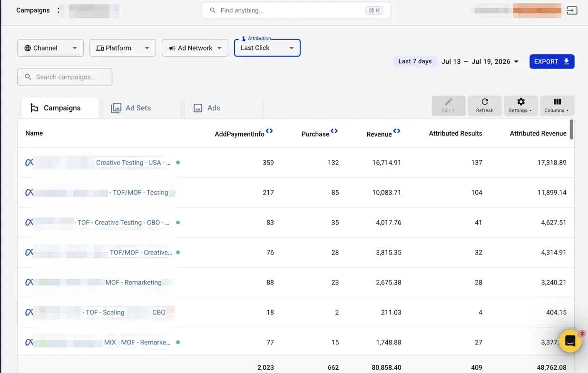The width and height of the screenshot is (588, 373).
Task: Click the Name column header
Action: 34,133
